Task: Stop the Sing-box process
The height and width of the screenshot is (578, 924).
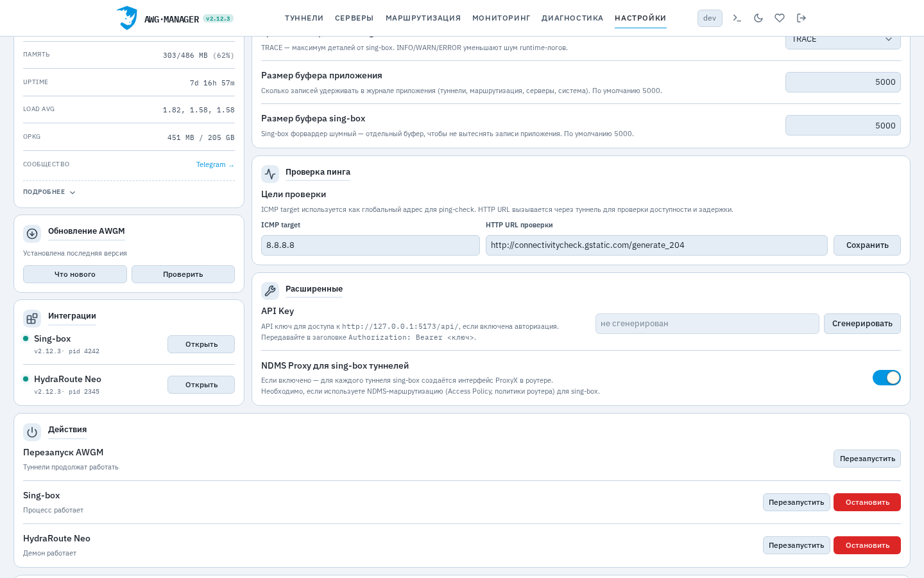Action: click(x=867, y=502)
